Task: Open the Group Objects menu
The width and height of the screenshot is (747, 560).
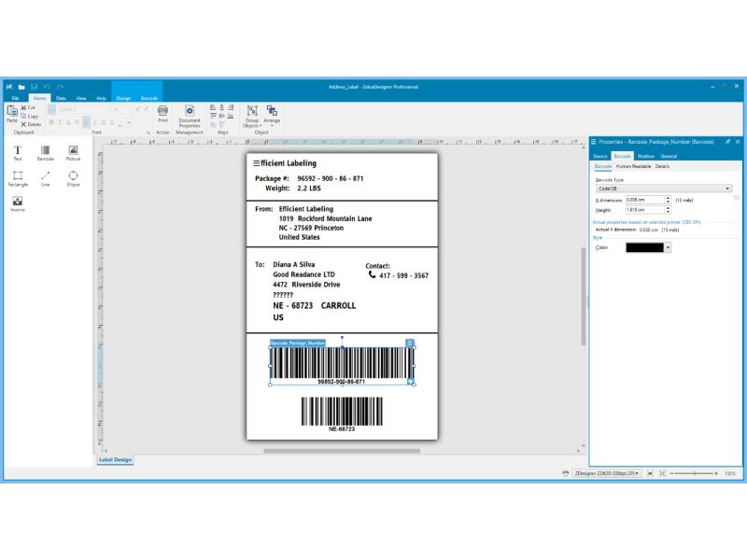Action: click(x=252, y=117)
